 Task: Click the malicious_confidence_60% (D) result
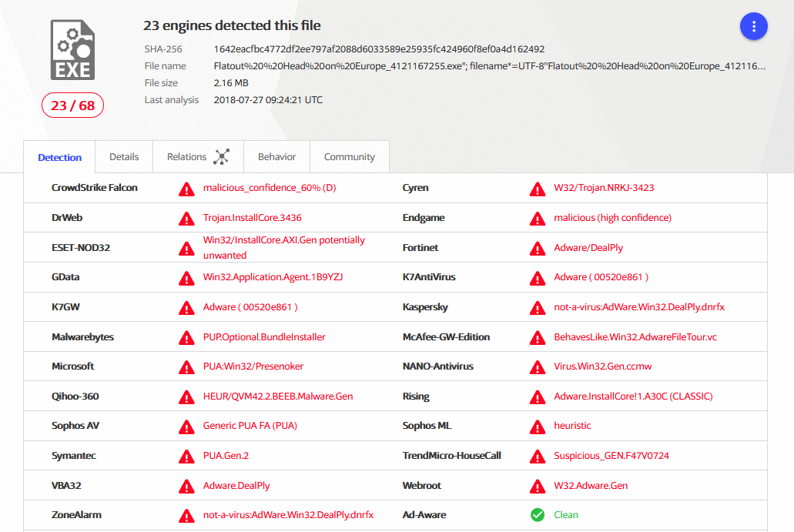(270, 188)
